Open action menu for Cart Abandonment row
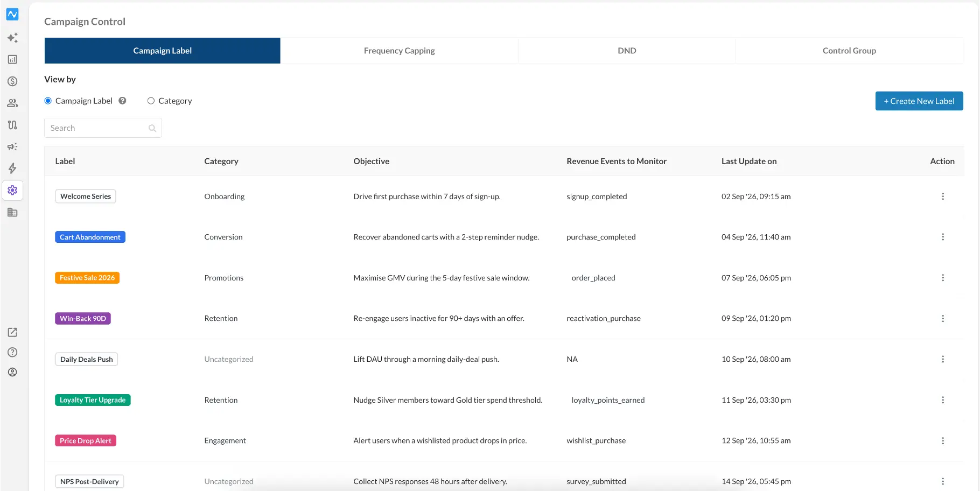 click(x=943, y=237)
